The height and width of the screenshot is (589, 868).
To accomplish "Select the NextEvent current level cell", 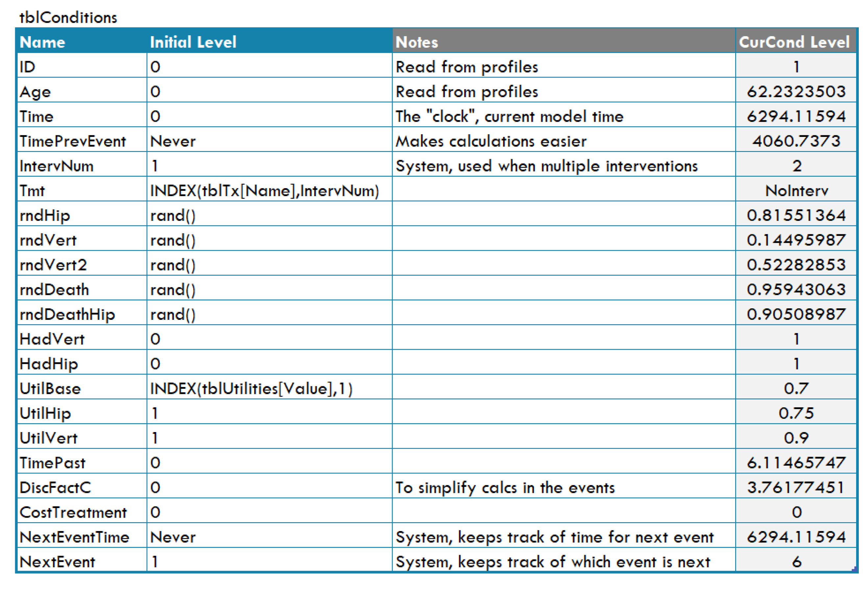I will point(796,562).
